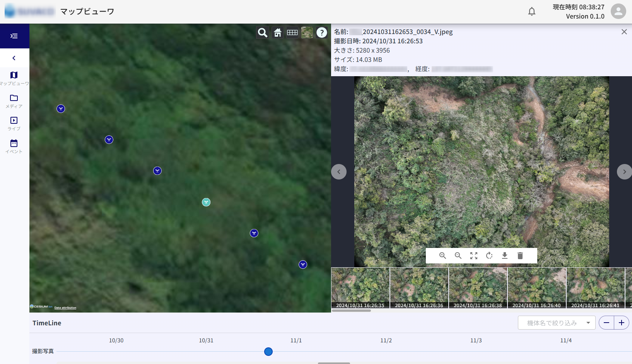Open the base map imagery picker
Viewport: 632px width, 364px height.
pos(307,32)
